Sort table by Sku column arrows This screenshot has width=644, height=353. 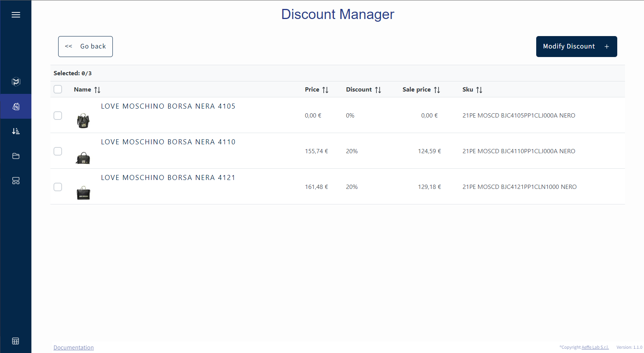click(479, 90)
